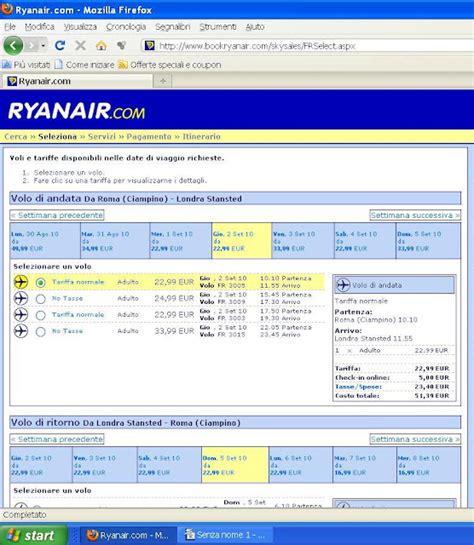Open Tariffa normale details for 10.10 flight

click(78, 282)
